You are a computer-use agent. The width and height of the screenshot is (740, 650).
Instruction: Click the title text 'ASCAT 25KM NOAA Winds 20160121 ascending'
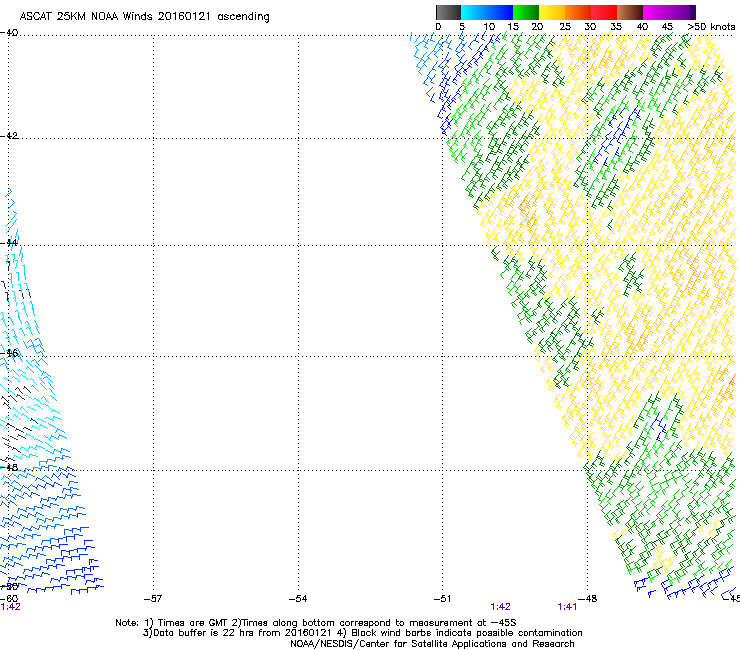pos(144,17)
